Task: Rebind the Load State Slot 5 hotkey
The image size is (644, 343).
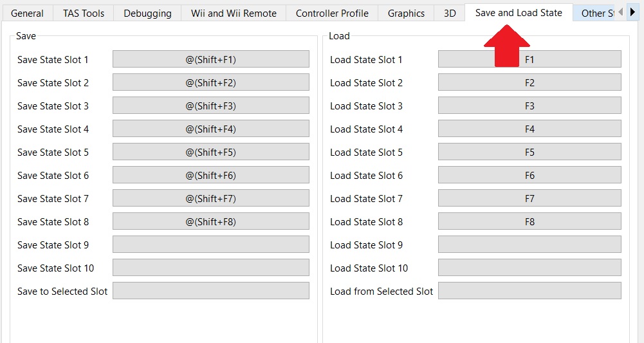Action: tap(529, 152)
